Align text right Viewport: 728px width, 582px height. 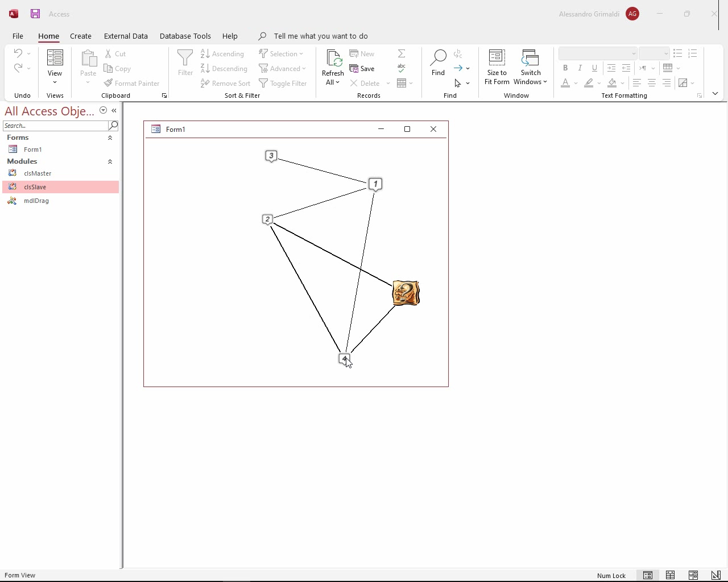667,83
